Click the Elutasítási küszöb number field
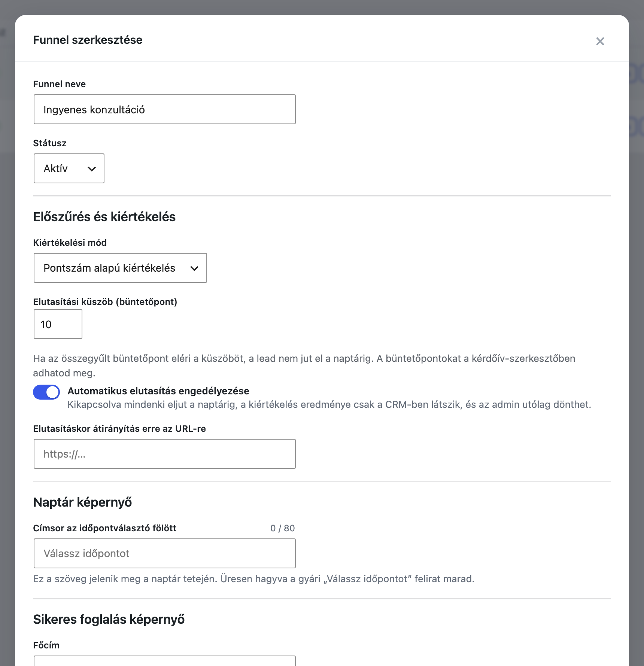644x666 pixels. click(58, 324)
